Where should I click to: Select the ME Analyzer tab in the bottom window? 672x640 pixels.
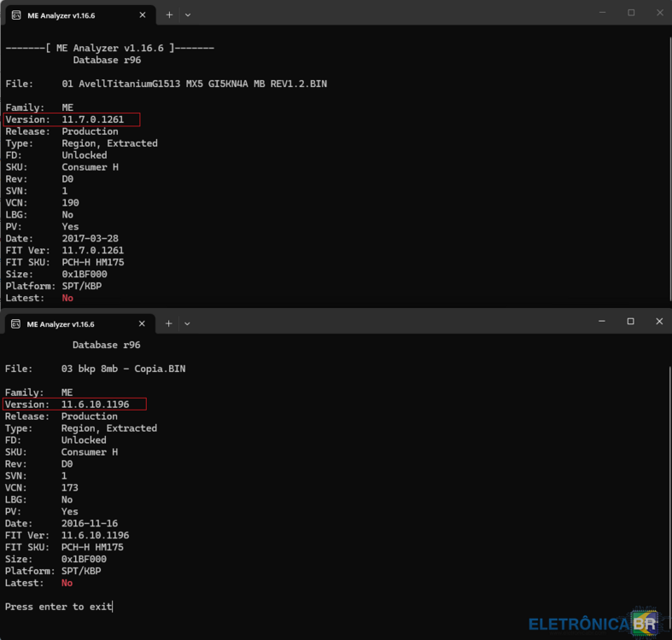point(79,324)
